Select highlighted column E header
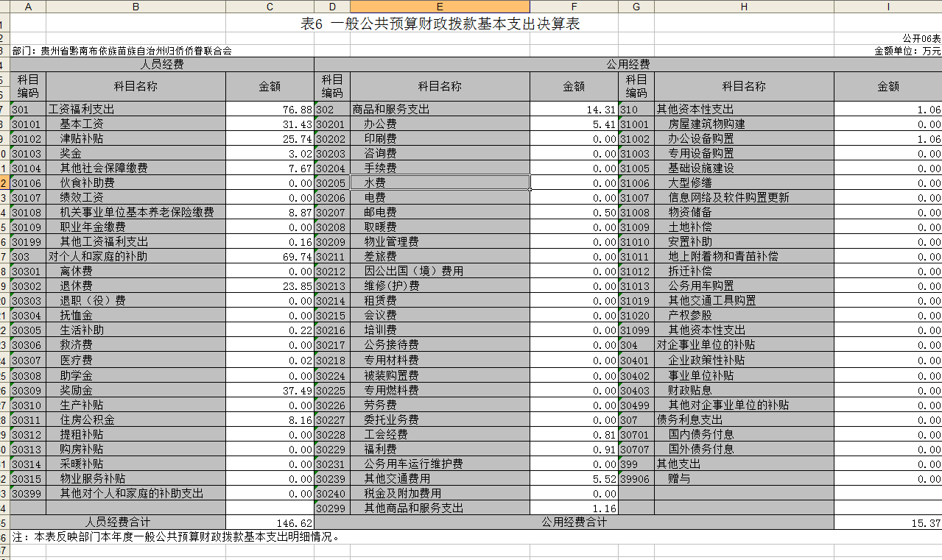Viewport: 942px width, 560px height. pyautogui.click(x=440, y=7)
